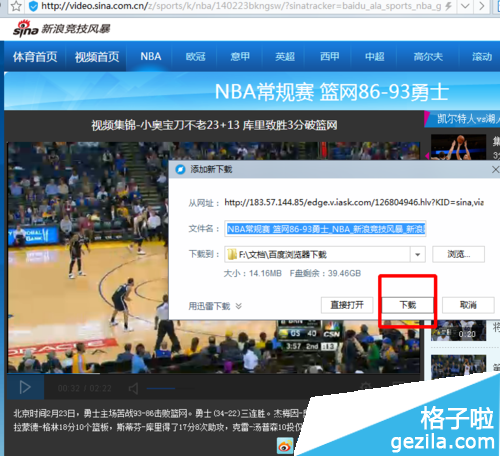Open the 高尔夫 navigation item
This screenshot has height=456, width=500.
(x=428, y=57)
